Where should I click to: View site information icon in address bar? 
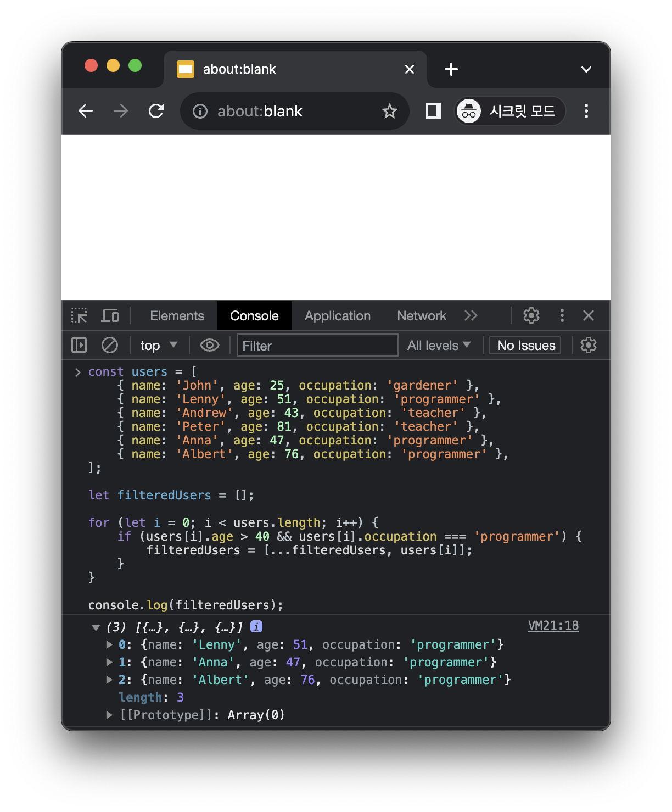click(x=200, y=112)
